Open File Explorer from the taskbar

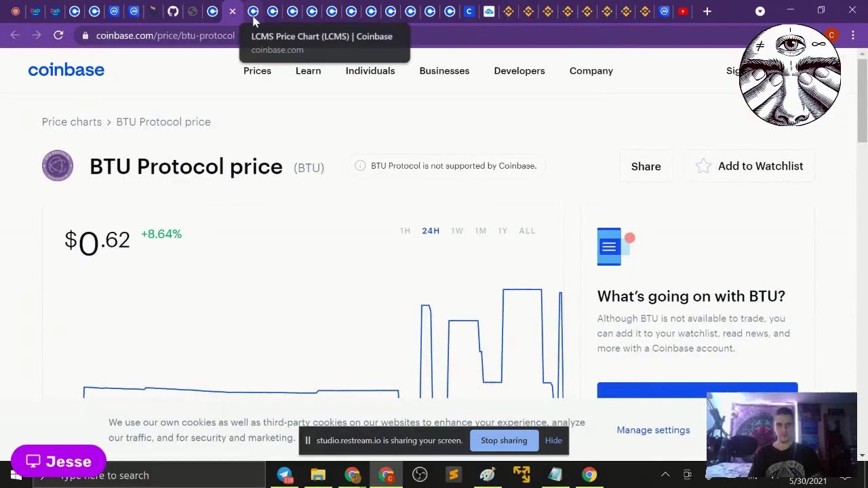point(318,474)
